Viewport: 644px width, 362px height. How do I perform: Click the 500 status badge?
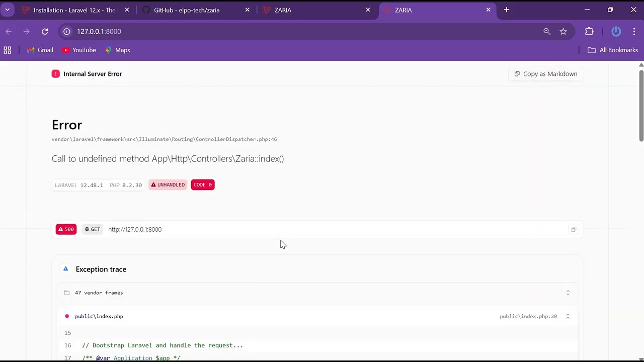66,229
